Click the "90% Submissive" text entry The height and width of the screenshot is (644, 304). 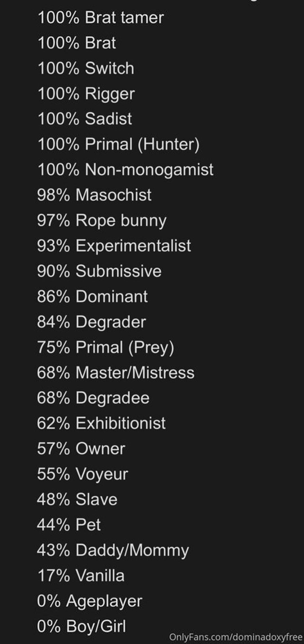tap(99, 271)
